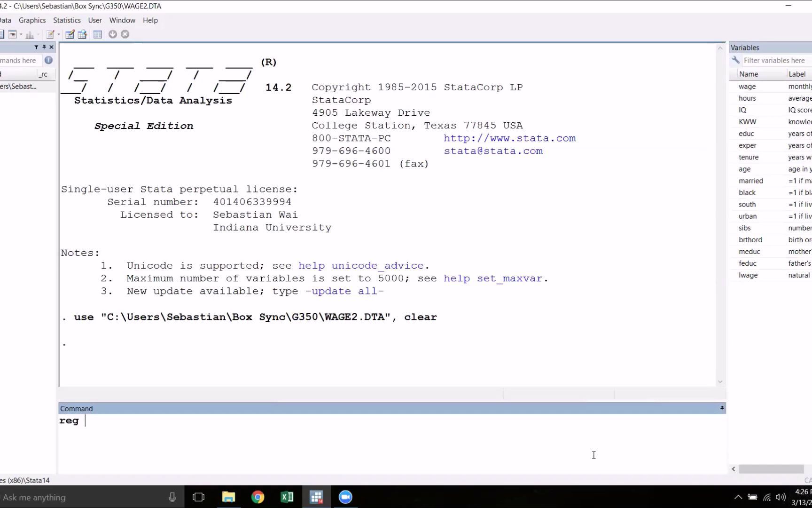Open the Variables Manager icon

click(x=98, y=34)
